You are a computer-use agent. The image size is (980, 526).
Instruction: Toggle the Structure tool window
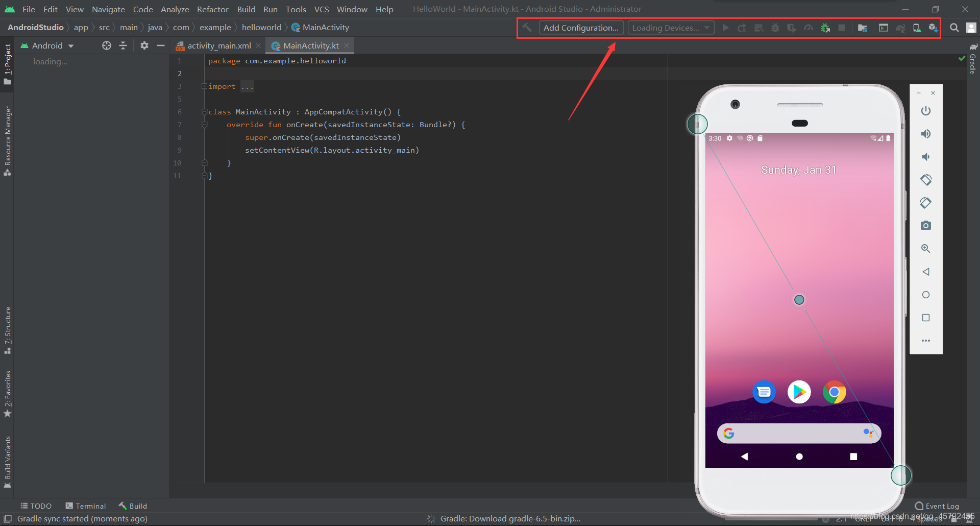click(7, 330)
